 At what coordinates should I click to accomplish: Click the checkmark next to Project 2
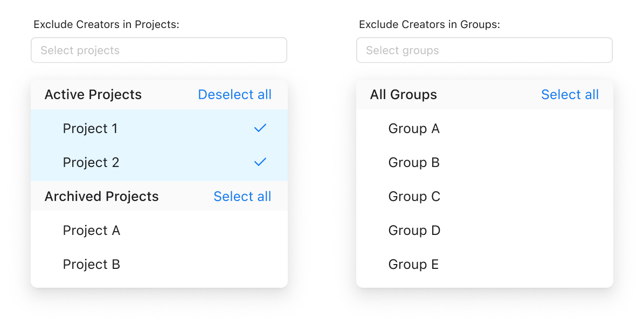pyautogui.click(x=260, y=162)
